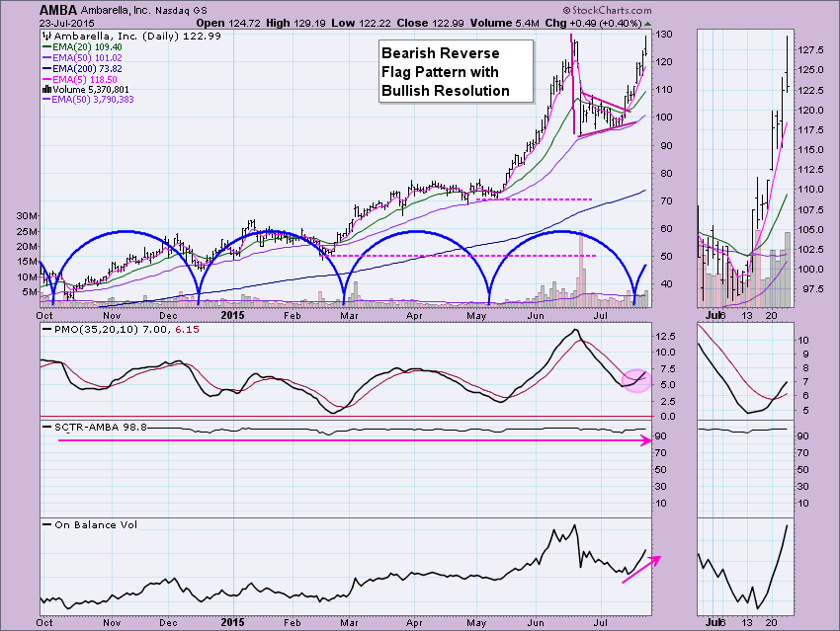Click the EMA(50) 3,790,383 volume legend
The height and width of the screenshot is (631, 840).
tap(88, 100)
